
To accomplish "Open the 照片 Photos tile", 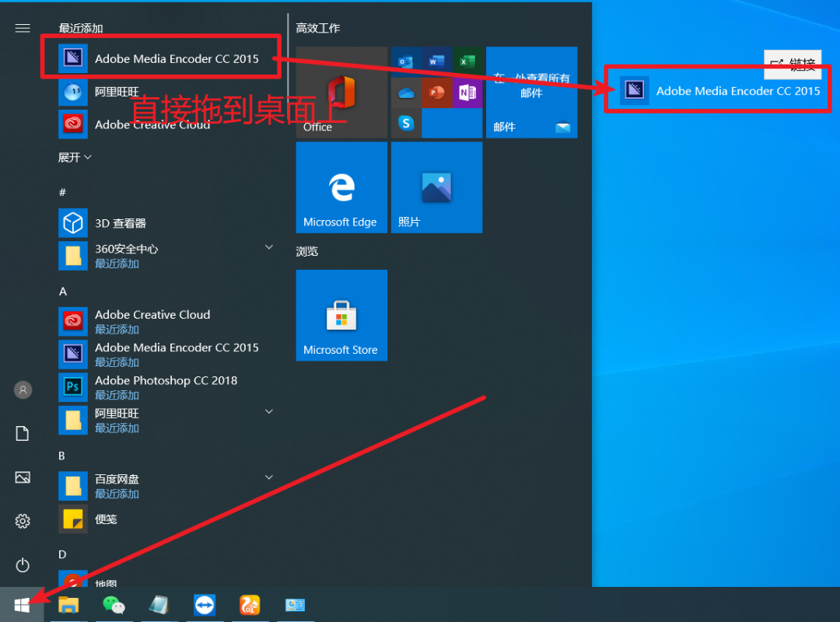I will (x=436, y=187).
